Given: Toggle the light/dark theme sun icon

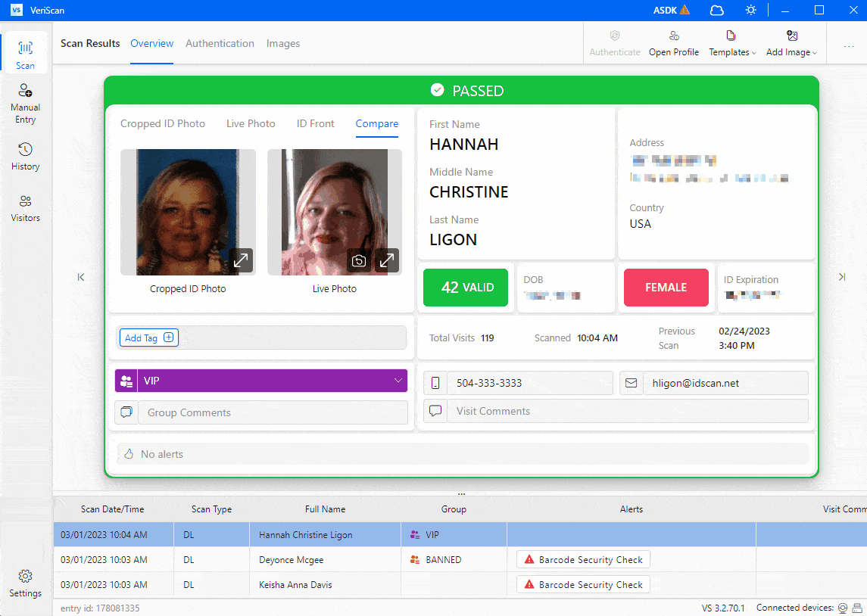Looking at the screenshot, I should [x=750, y=10].
